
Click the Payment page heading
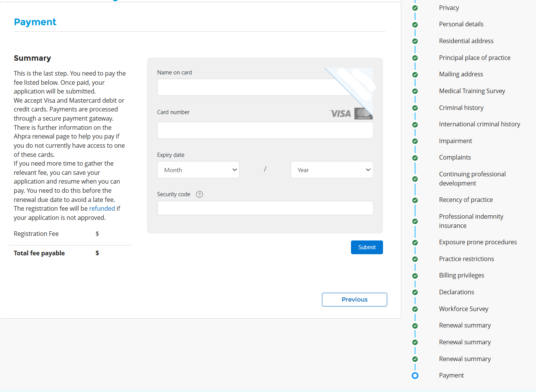click(x=35, y=22)
